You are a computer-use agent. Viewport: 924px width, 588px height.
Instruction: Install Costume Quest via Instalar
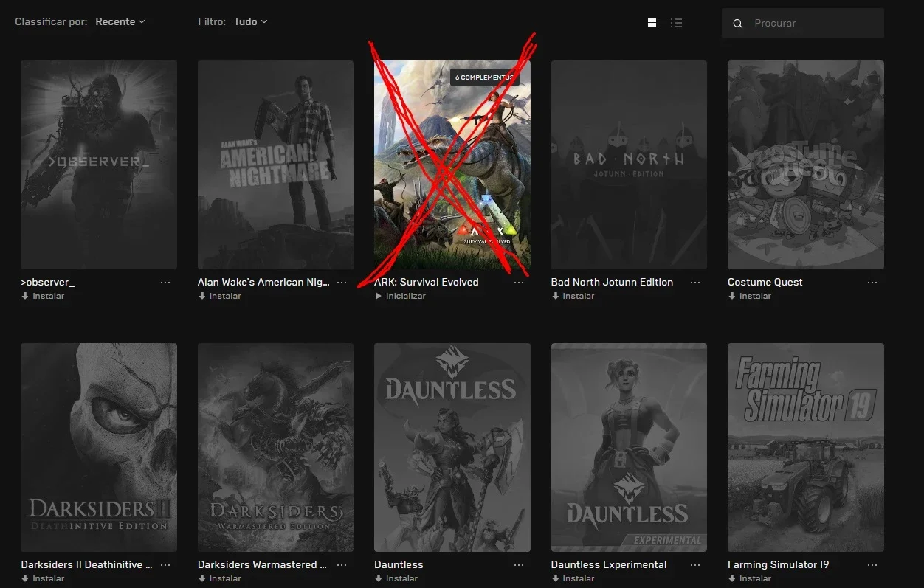click(750, 296)
